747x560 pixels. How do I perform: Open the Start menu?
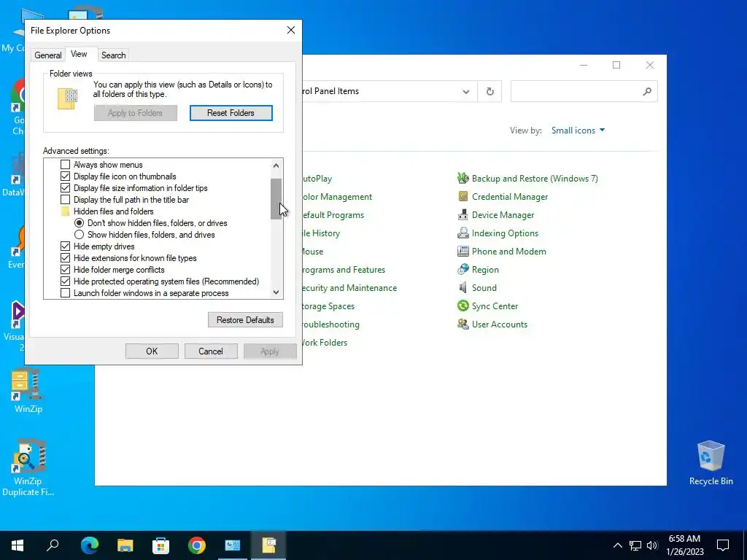(18, 545)
